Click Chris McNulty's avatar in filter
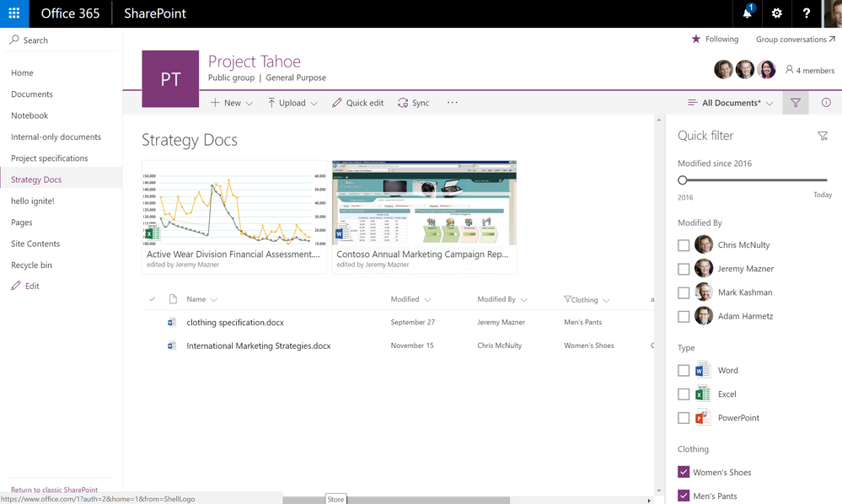Image resolution: width=842 pixels, height=504 pixels. click(704, 244)
